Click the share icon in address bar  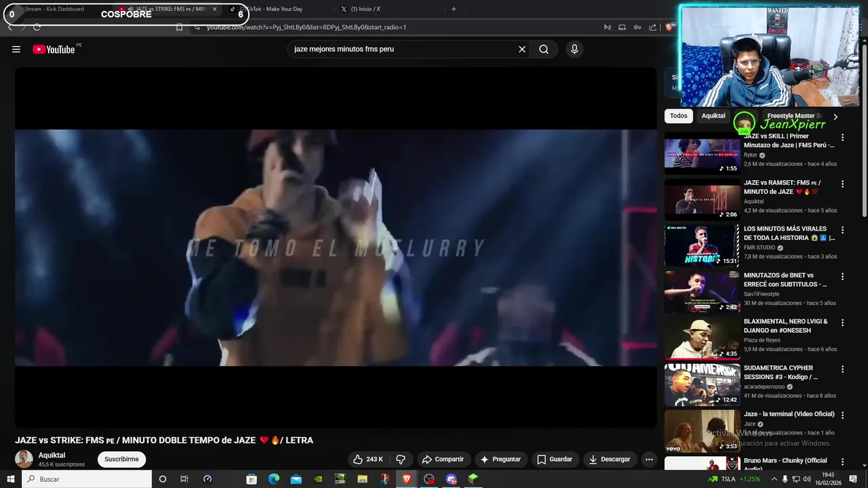pyautogui.click(x=652, y=27)
